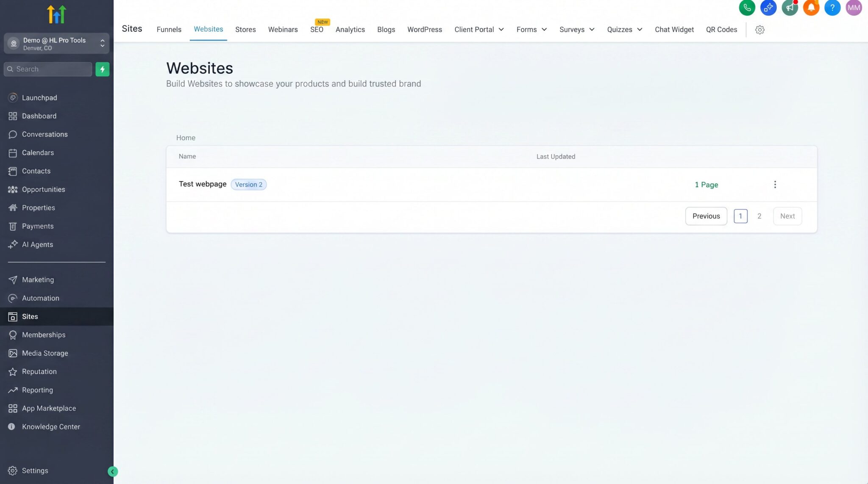
Task: Open the QR Codes tab
Action: coord(721,30)
